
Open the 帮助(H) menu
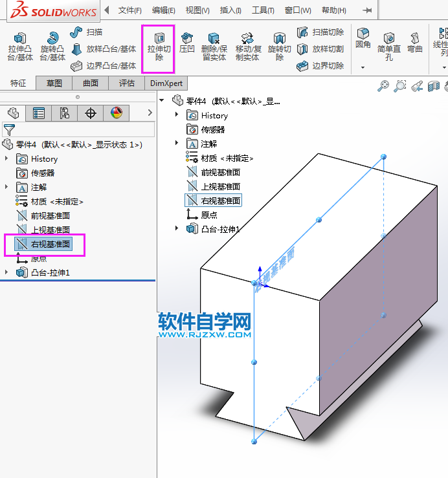[334, 10]
